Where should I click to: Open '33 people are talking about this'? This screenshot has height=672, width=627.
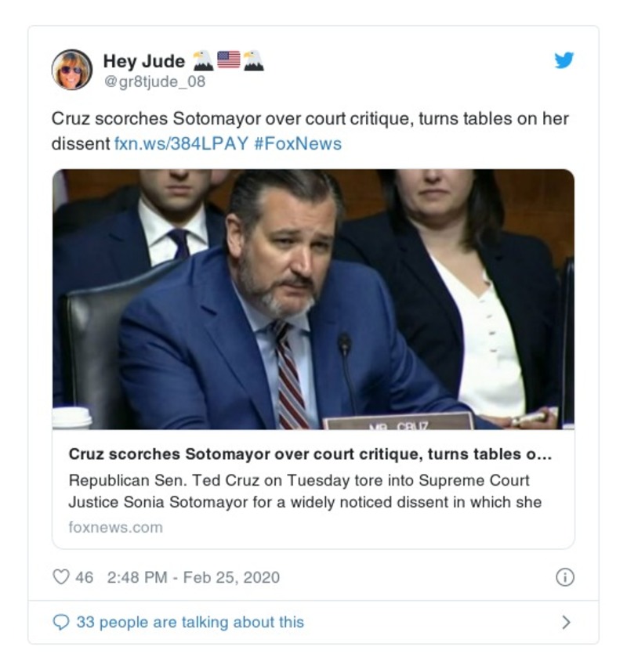click(x=190, y=623)
